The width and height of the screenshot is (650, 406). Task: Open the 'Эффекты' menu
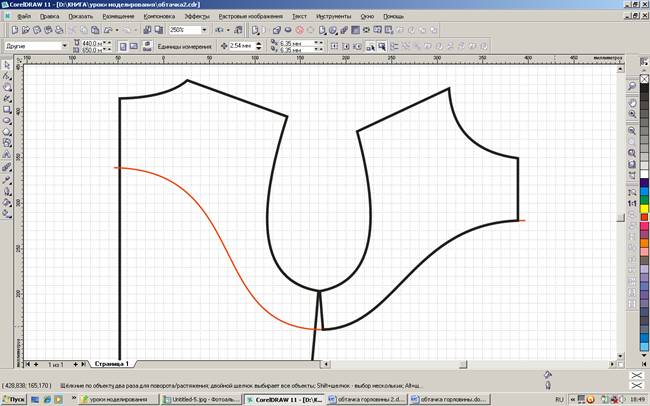click(197, 16)
